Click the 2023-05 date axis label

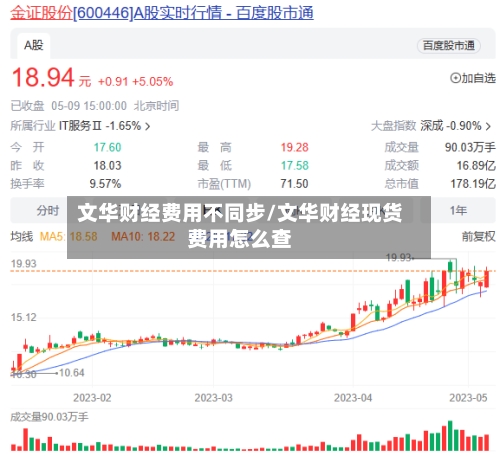click(468, 398)
